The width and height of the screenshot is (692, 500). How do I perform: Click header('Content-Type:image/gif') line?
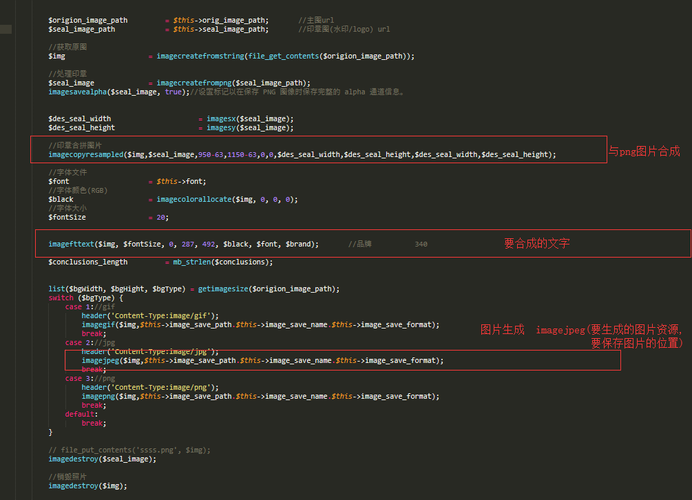pos(150,316)
